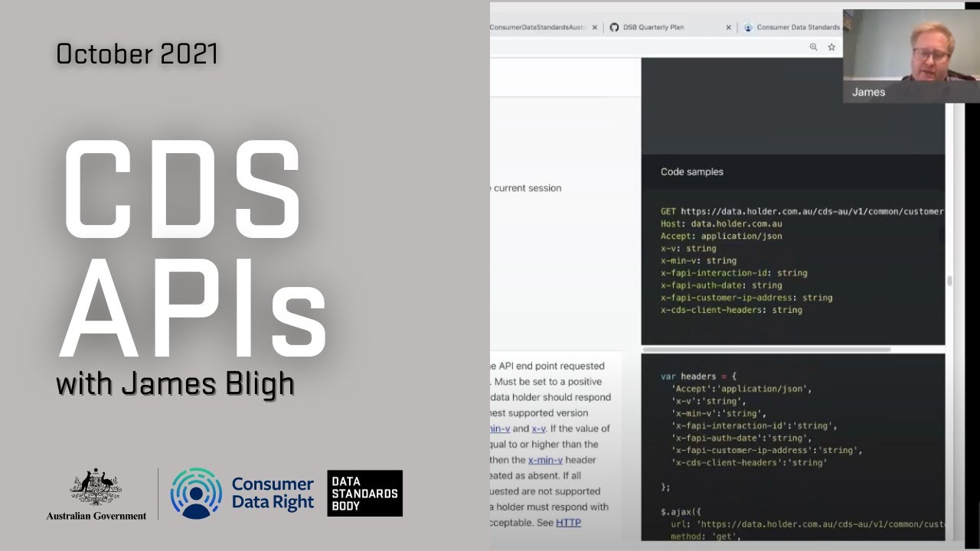The height and width of the screenshot is (551, 980).
Task: Click the Data Standards Body logo
Action: point(364,493)
